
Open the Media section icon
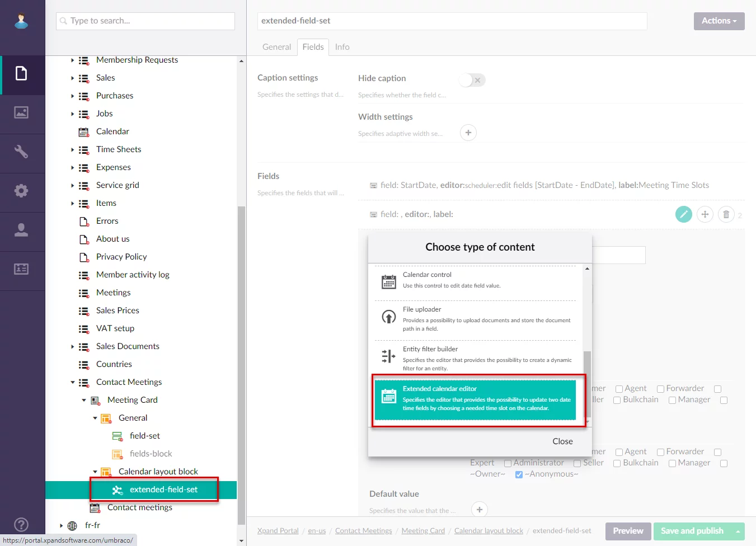(x=21, y=113)
